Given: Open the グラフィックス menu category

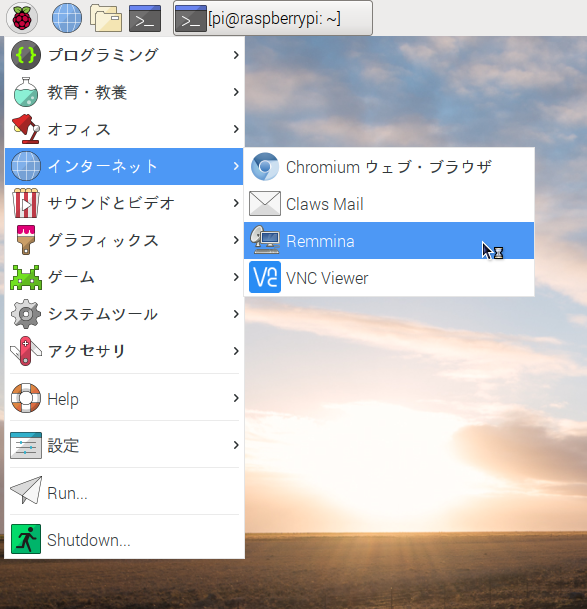Looking at the screenshot, I should [x=124, y=240].
